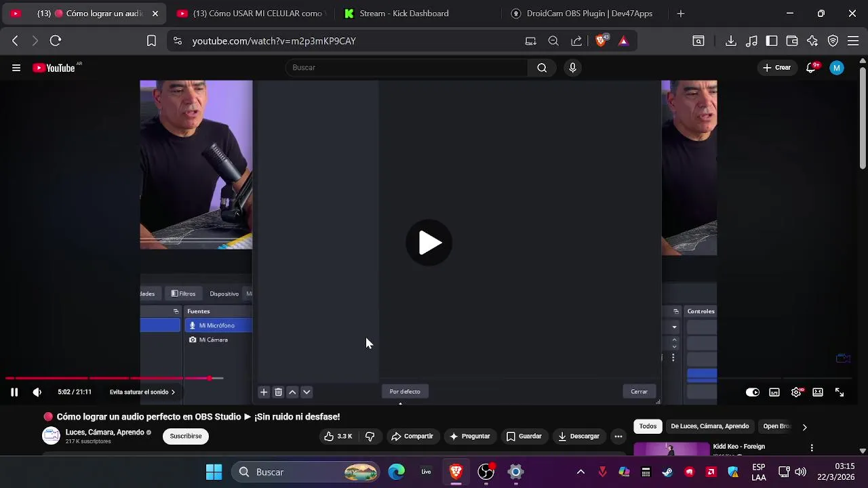Open Brave Wallet icon
This screenshot has width=868, height=488.
tap(792, 41)
